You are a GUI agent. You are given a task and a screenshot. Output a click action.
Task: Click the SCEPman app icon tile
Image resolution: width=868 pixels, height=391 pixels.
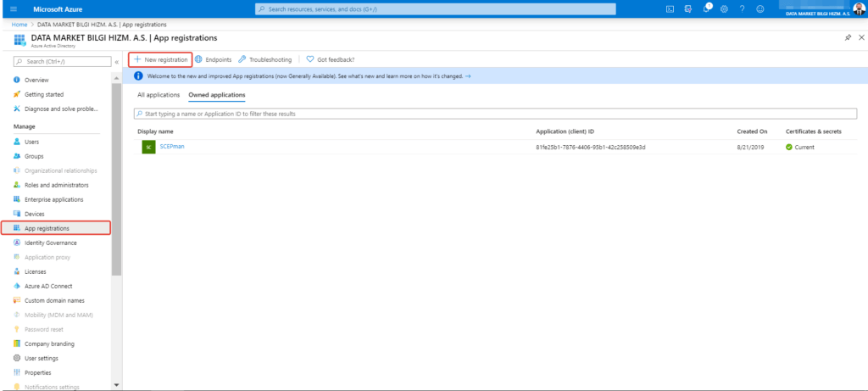pyautogui.click(x=148, y=147)
